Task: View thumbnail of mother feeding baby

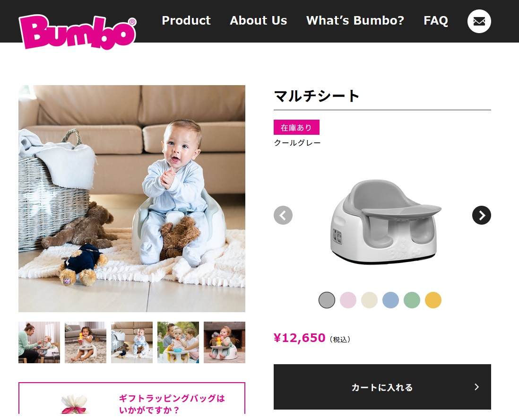Action: point(39,342)
